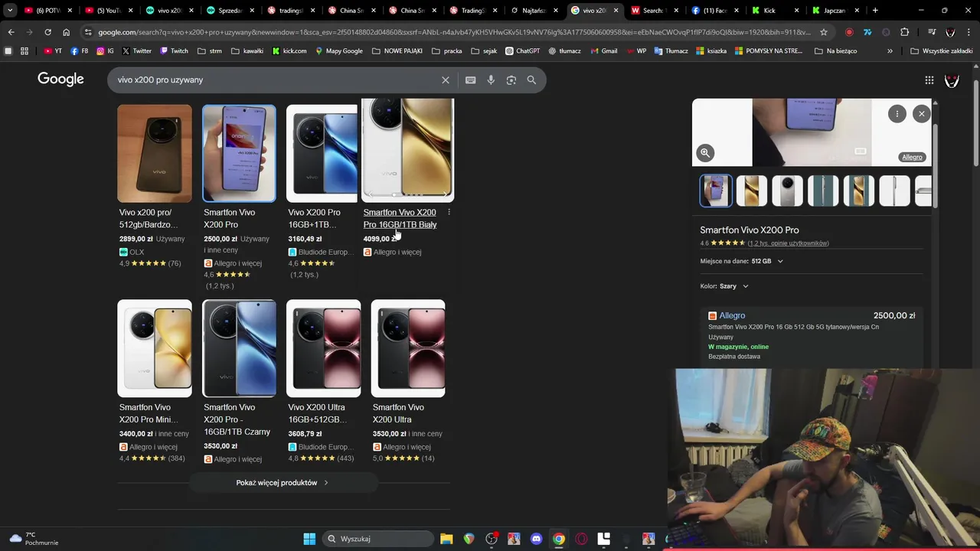Open Smartfon Vivo X200 Pro Mini listing
This screenshot has width=980, height=551.
pyautogui.click(x=149, y=413)
